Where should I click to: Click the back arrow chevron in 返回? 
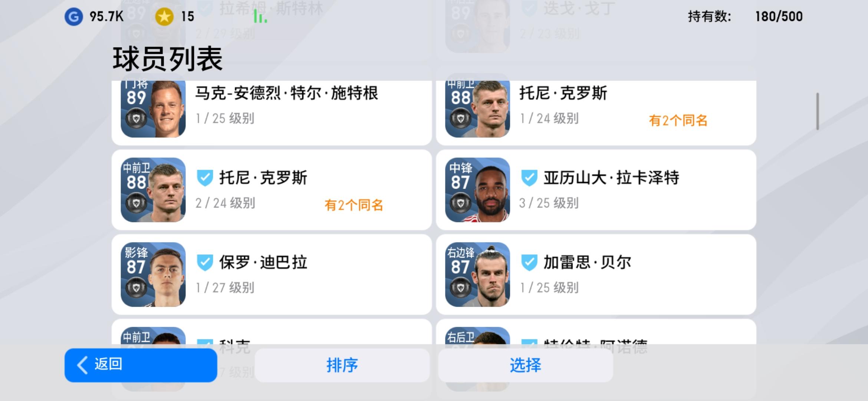tap(82, 365)
